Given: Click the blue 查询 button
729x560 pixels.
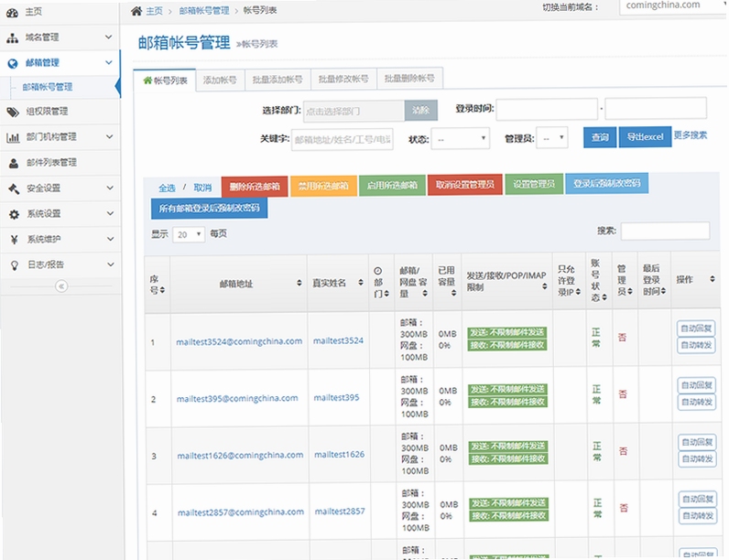Looking at the screenshot, I should click(x=600, y=137).
